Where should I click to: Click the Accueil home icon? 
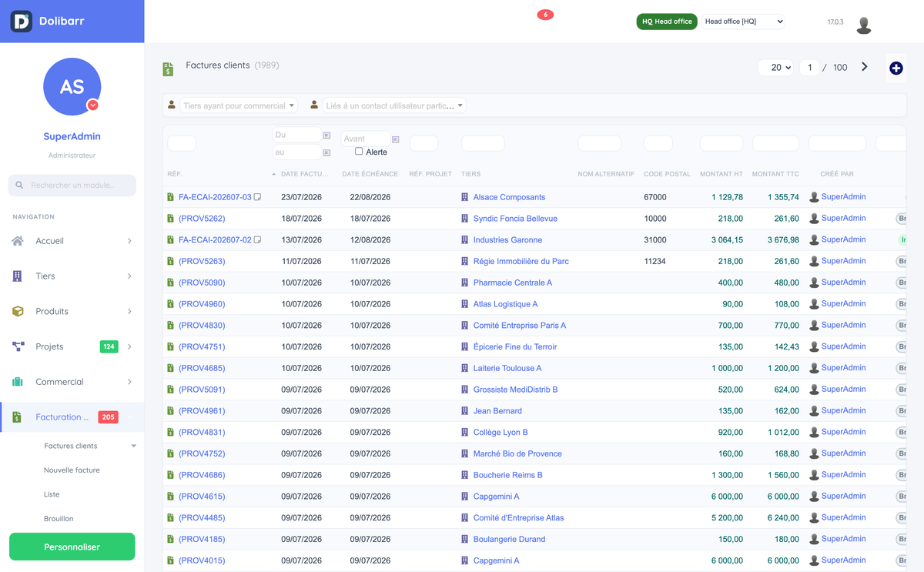tap(18, 241)
